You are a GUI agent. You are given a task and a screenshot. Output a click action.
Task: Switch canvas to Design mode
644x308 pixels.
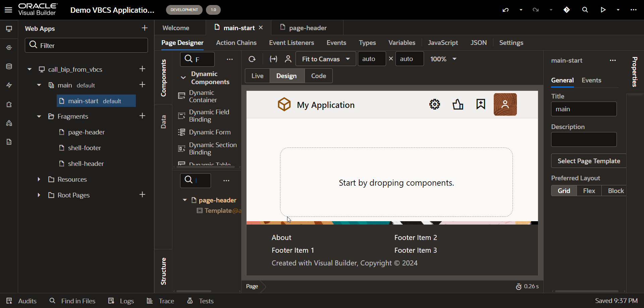(x=286, y=76)
